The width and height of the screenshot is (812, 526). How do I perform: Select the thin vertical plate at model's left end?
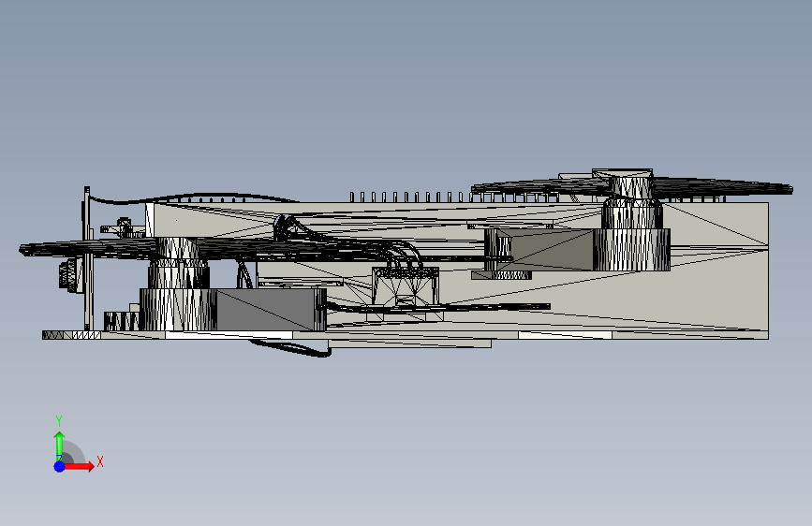87,259
